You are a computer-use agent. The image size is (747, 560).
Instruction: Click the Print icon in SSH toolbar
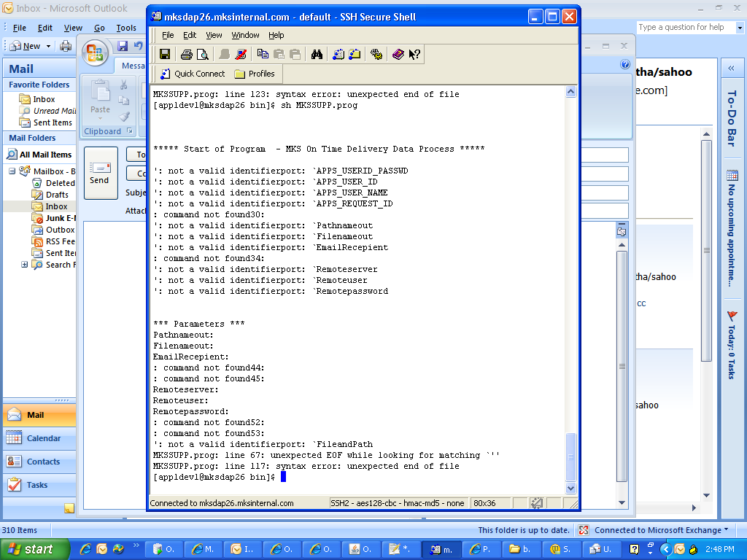coord(186,54)
